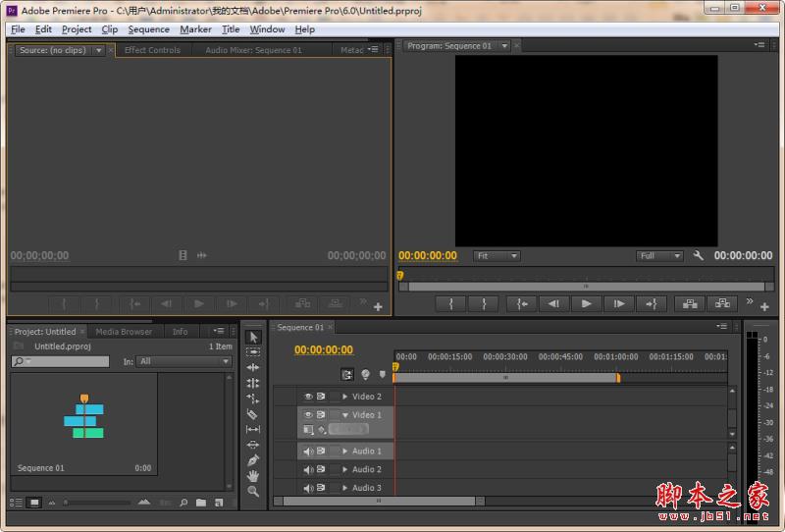
Task: Select the Hand tool
Action: click(253, 475)
